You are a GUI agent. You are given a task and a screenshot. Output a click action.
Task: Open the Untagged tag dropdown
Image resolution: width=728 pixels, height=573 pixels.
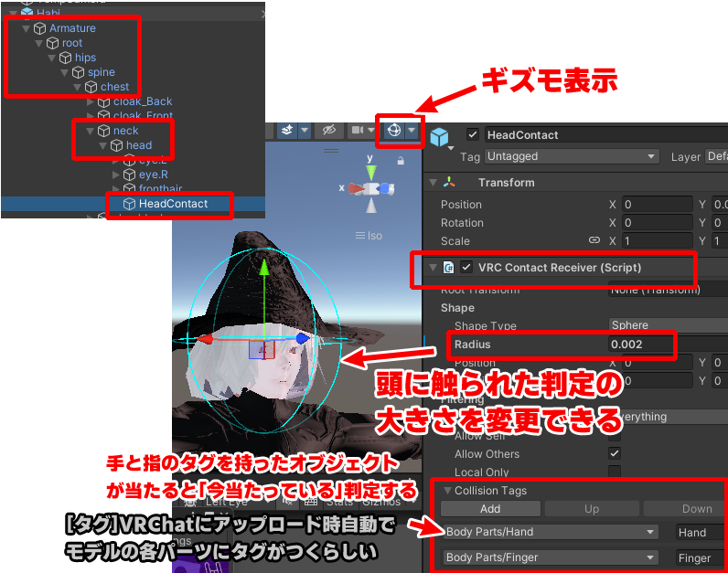tap(572, 156)
